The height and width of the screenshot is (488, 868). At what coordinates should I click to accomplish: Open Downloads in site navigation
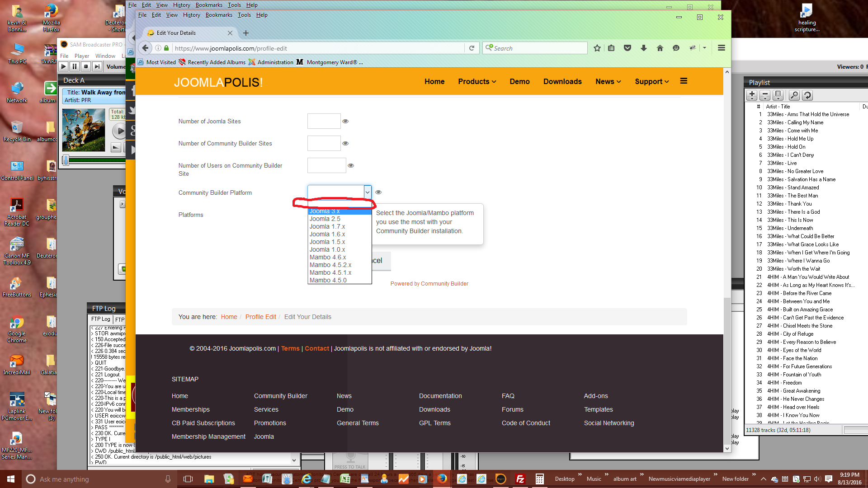[562, 81]
